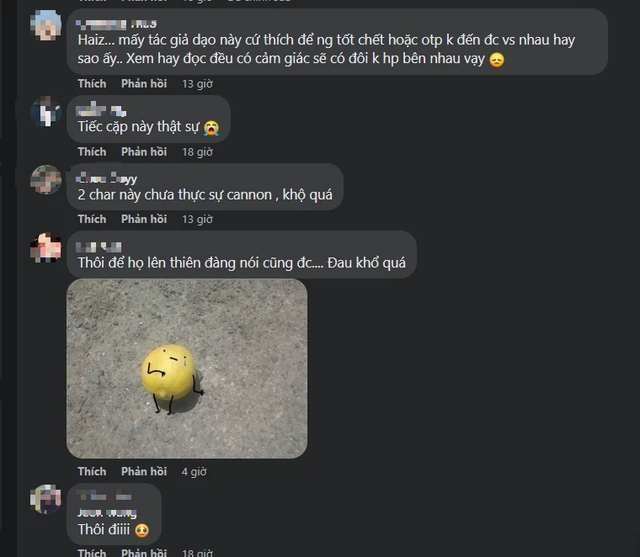The width and height of the screenshot is (640, 557).
Task: Open the avatar next to "Tiếc cặp này" comment
Action: tap(46, 111)
